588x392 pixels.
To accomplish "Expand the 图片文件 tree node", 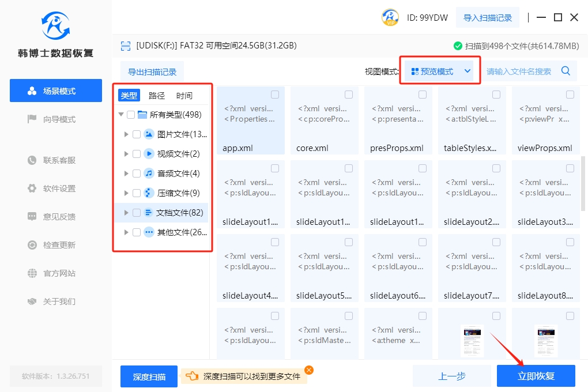I will (x=126, y=134).
